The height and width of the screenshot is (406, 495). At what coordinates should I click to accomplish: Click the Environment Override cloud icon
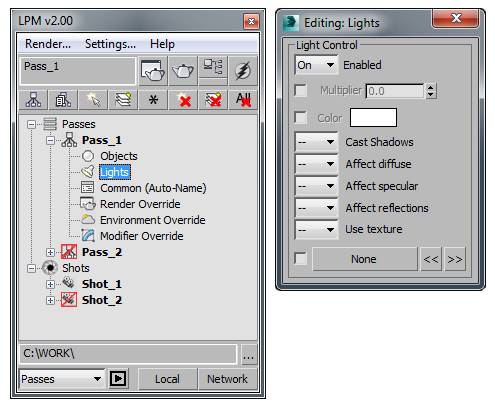coord(88,219)
